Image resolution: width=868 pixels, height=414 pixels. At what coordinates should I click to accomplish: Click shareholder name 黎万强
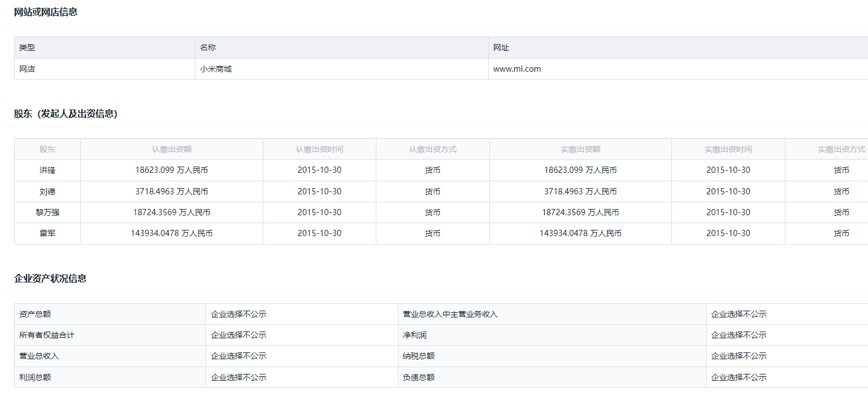(47, 212)
